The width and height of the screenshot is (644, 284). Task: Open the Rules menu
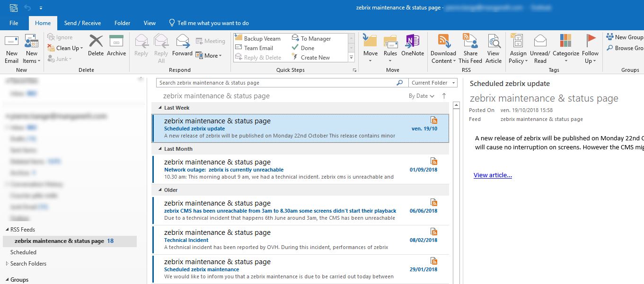click(390, 48)
